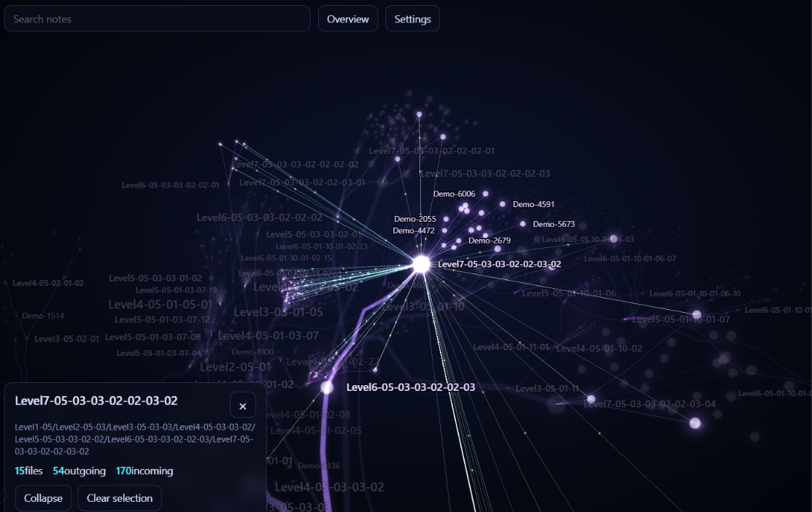Click the Level6-05-03-03-02-02-02 label
Viewport: 812px width, 512px height.
260,217
